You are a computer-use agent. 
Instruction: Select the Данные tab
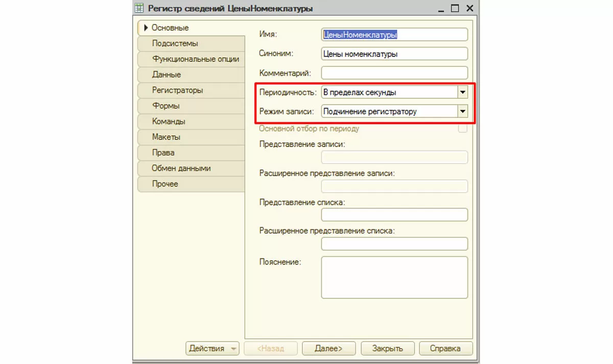(167, 75)
